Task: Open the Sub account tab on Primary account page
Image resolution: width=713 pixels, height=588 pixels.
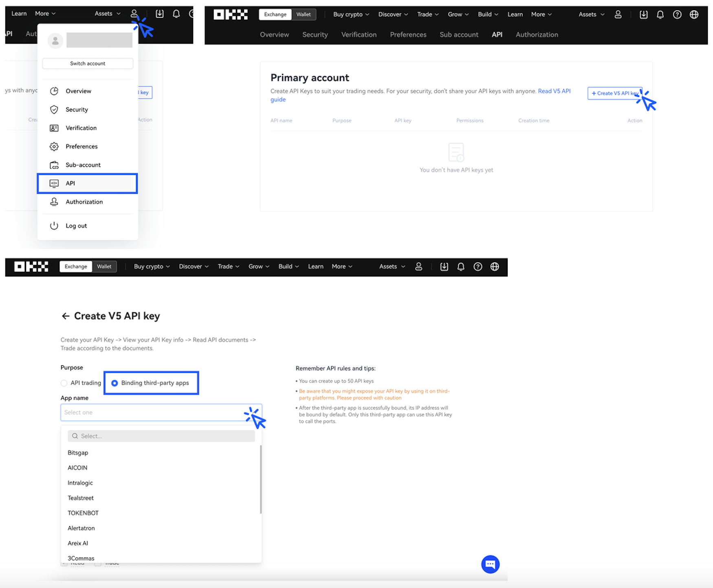Action: tap(459, 35)
